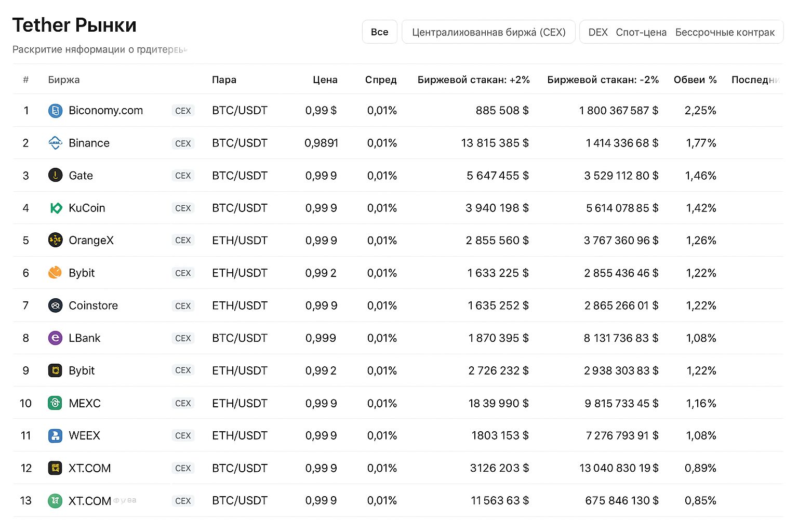Open Bybit link in row 6
Viewport: 798px width, 532px height.
82,273
